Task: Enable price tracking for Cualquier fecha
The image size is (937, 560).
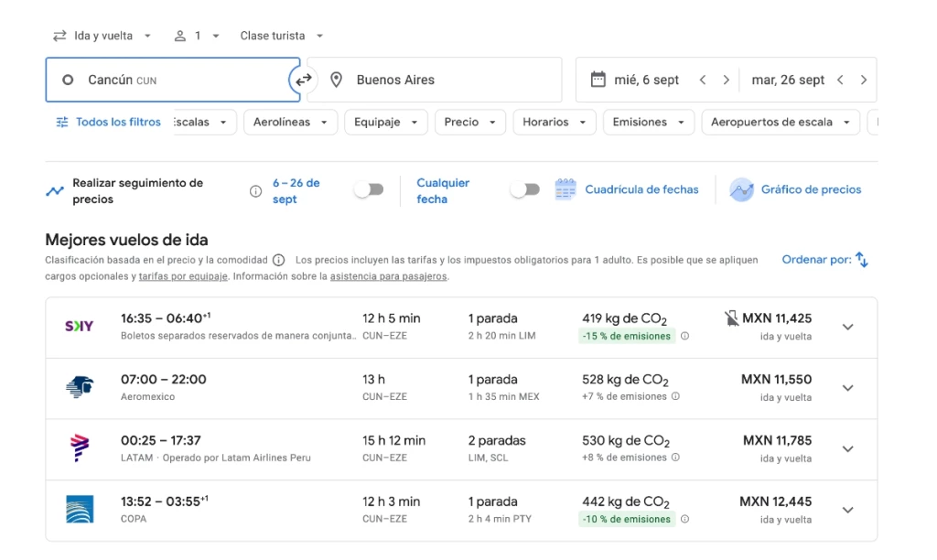Action: pyautogui.click(x=524, y=189)
